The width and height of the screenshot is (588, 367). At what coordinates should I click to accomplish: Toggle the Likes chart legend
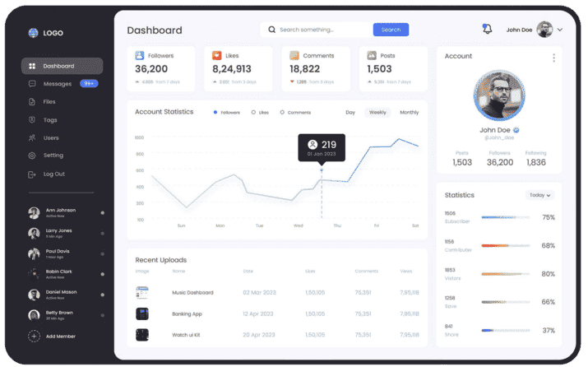254,112
